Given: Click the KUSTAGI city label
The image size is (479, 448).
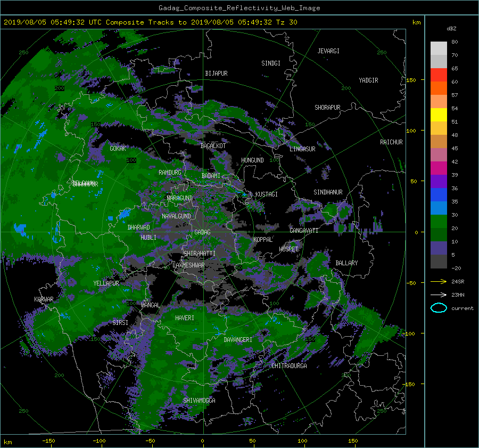Looking at the screenshot, I should click(267, 194).
